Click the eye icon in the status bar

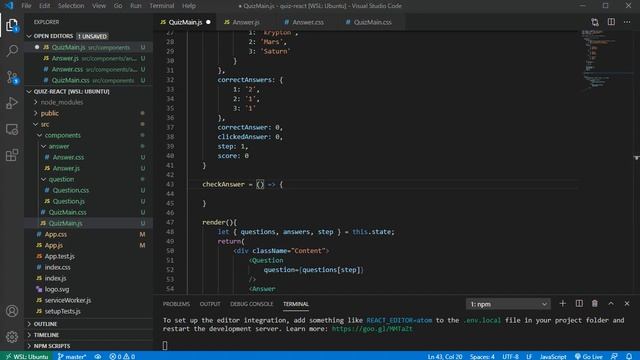click(x=98, y=356)
